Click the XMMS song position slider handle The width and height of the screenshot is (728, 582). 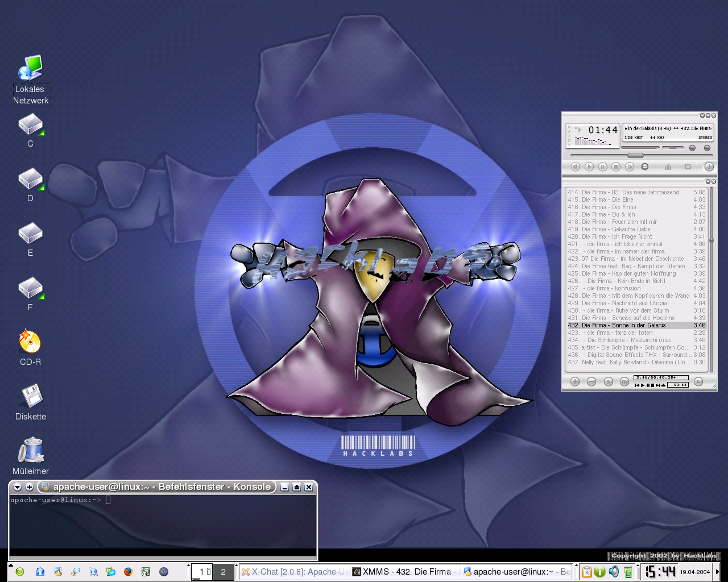(x=635, y=155)
